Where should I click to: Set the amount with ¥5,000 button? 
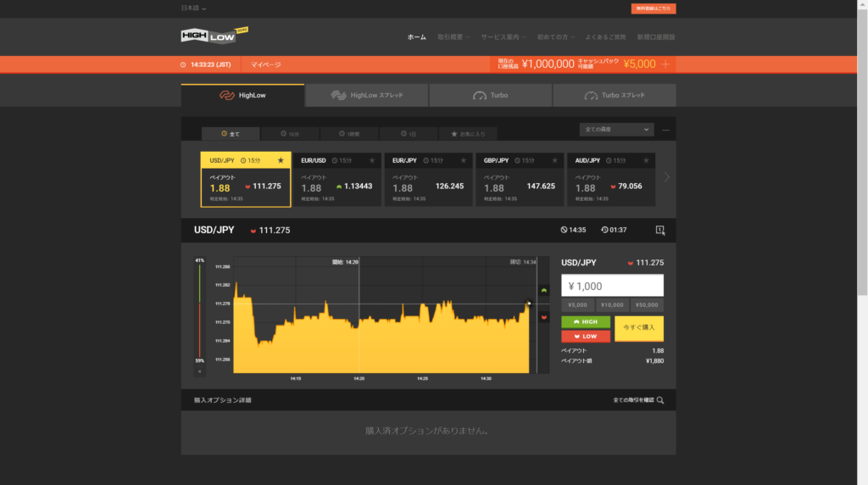(x=577, y=305)
